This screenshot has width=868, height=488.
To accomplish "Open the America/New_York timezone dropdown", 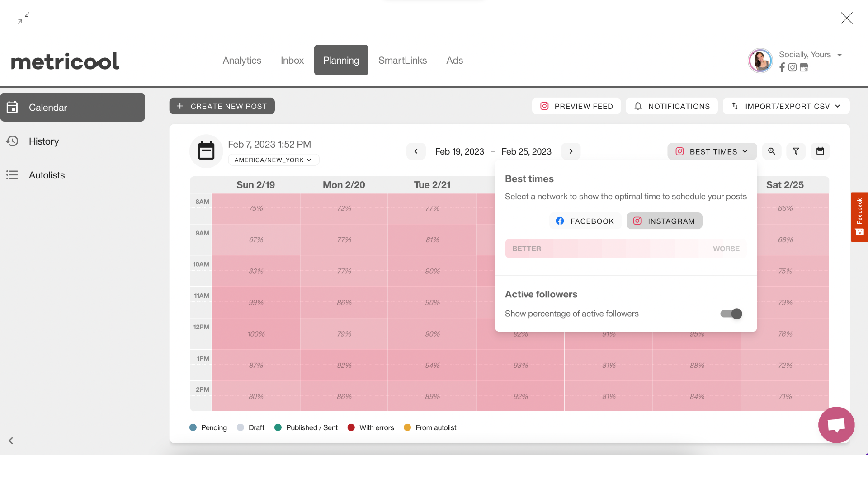I will click(273, 160).
